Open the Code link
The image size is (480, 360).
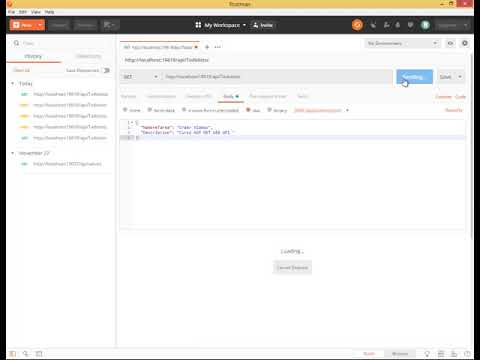(461, 97)
